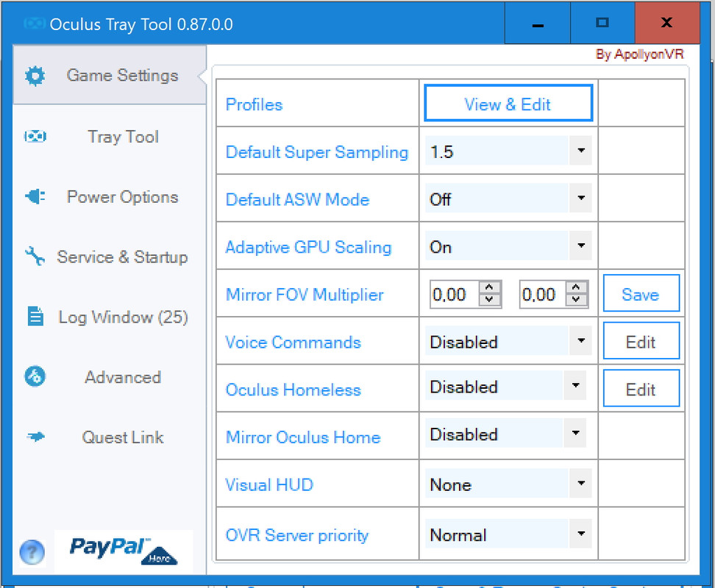Click the By ApollyonVR credit text
This screenshot has width=715, height=588.
click(x=640, y=54)
